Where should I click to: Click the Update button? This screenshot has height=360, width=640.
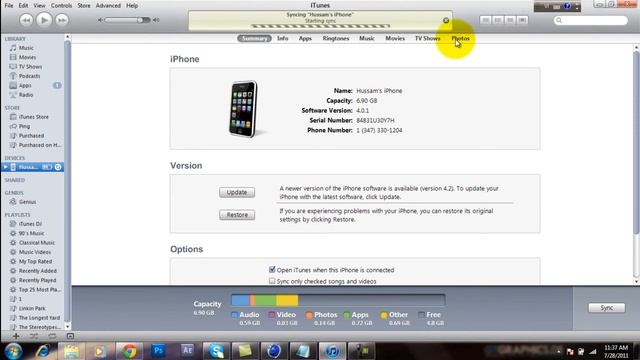[237, 192]
